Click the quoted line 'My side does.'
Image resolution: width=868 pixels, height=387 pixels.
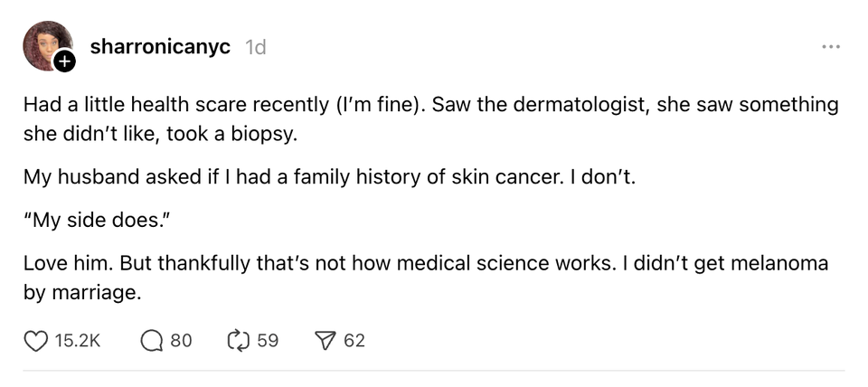point(93,222)
